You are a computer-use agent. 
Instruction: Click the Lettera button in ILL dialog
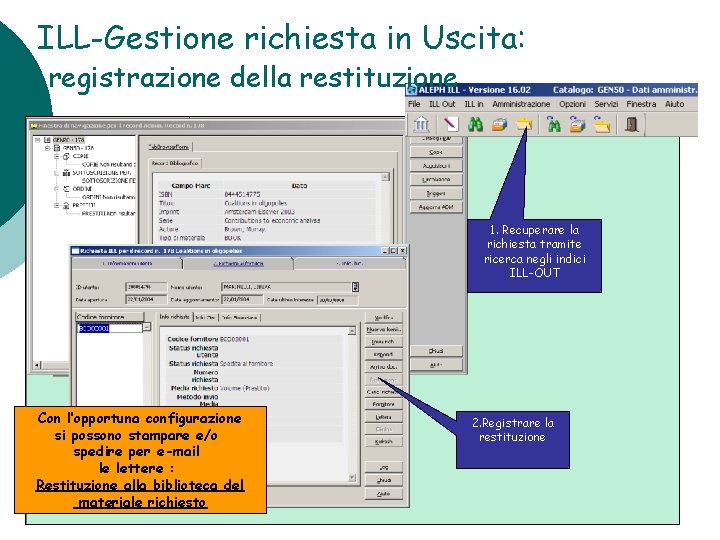coord(383,417)
